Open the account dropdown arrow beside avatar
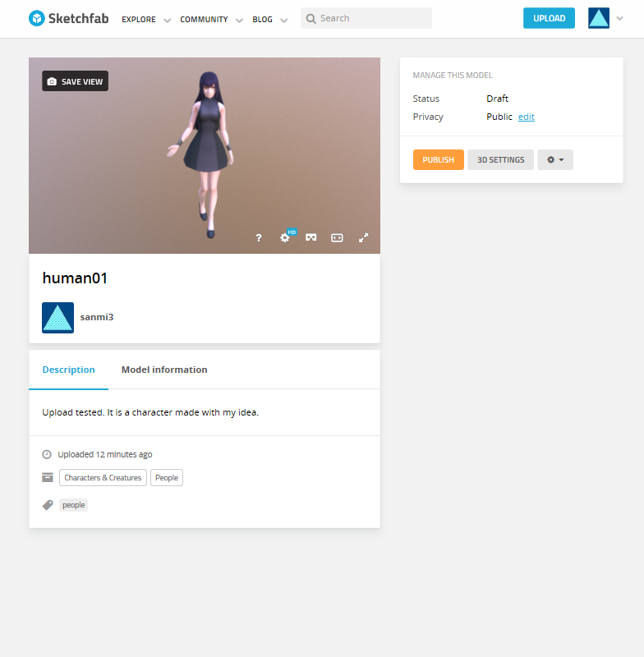 tap(619, 18)
